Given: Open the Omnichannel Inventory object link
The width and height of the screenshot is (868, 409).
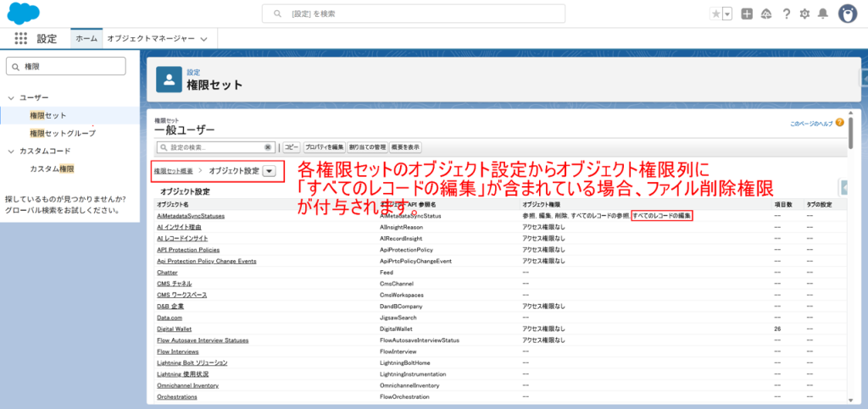Looking at the screenshot, I should (x=187, y=385).
